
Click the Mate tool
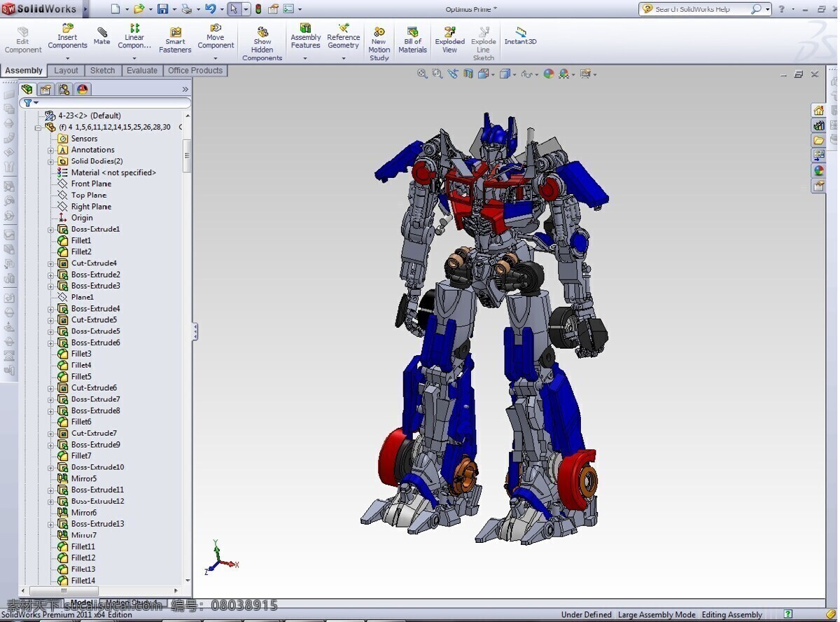pyautogui.click(x=102, y=36)
